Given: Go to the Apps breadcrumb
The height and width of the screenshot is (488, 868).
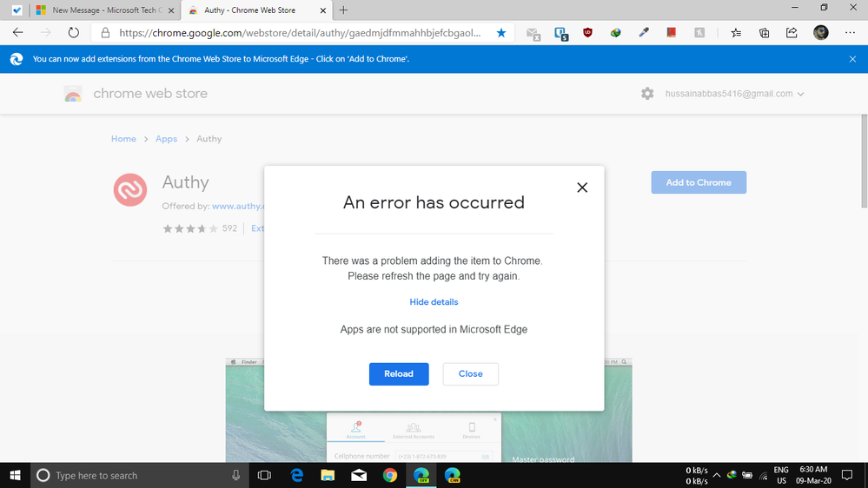Looking at the screenshot, I should point(166,139).
